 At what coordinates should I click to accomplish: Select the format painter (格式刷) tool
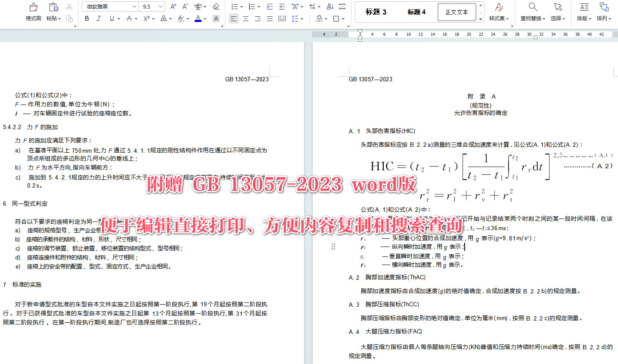[33, 12]
